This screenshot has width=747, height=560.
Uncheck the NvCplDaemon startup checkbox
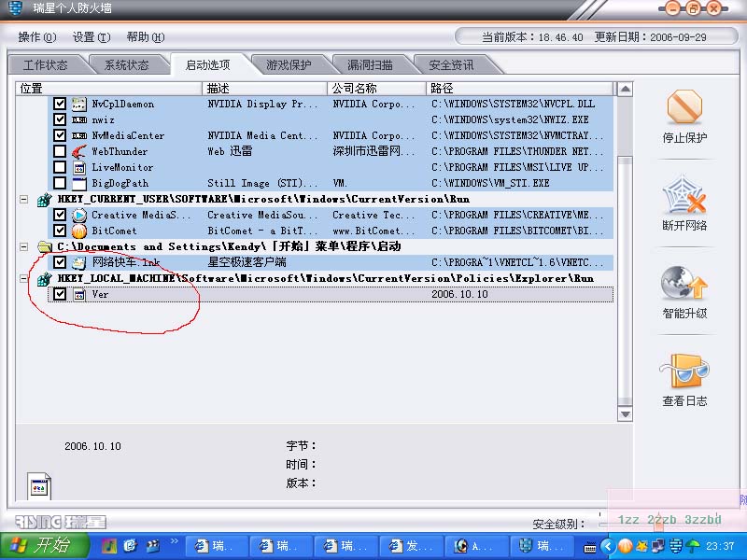[60, 104]
